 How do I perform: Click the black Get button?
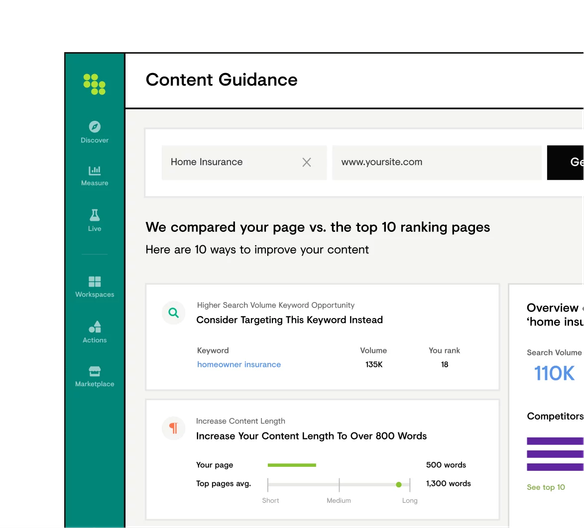click(565, 163)
